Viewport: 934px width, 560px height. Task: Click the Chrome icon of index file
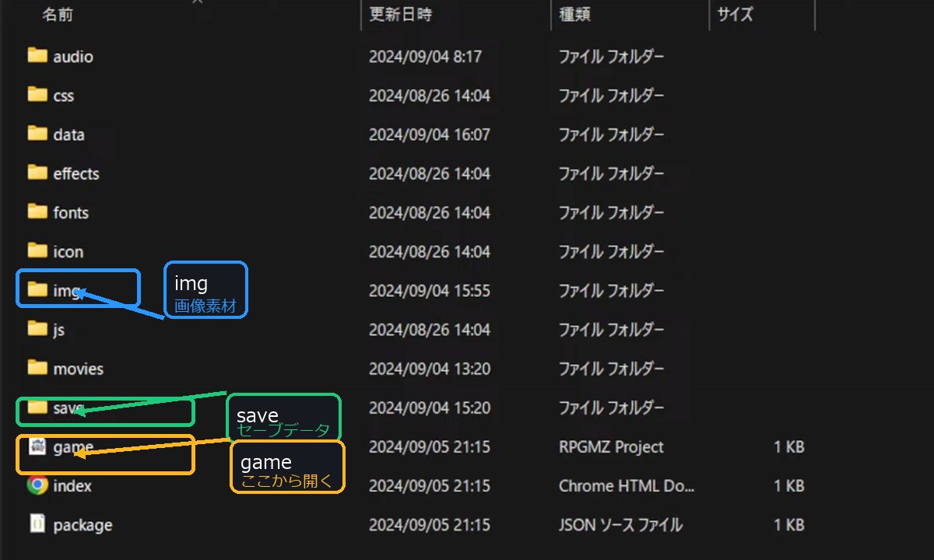[37, 485]
